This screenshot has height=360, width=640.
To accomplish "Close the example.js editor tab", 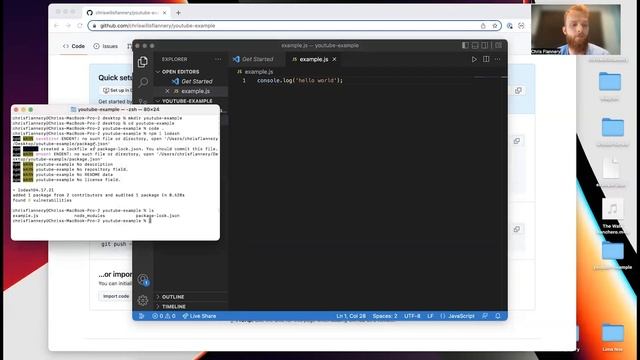I will [x=334, y=59].
